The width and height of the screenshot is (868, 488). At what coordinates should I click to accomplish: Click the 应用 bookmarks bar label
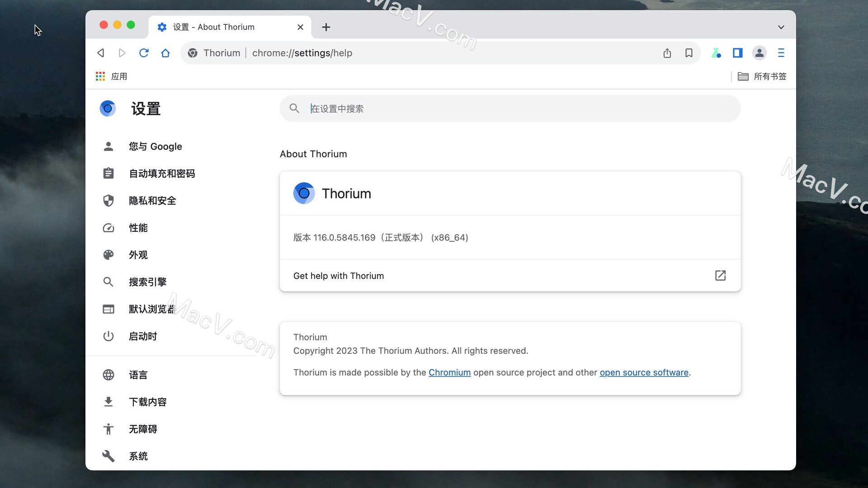119,76
